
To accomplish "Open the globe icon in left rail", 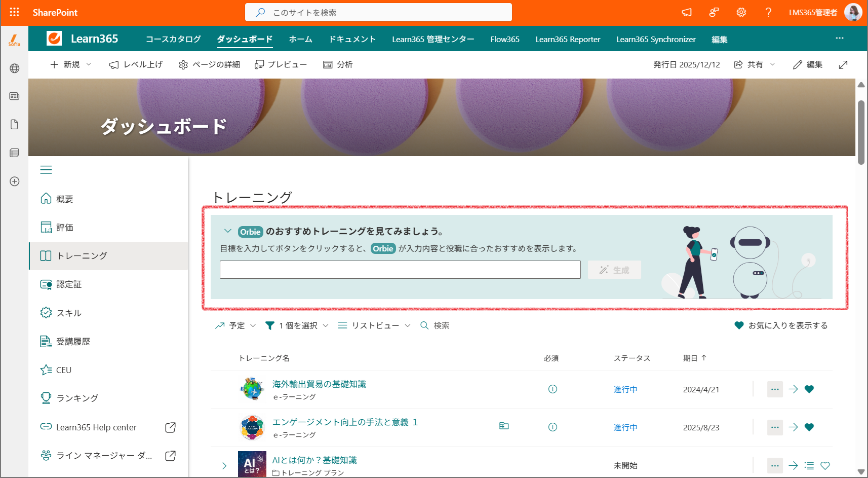I will 14,68.
